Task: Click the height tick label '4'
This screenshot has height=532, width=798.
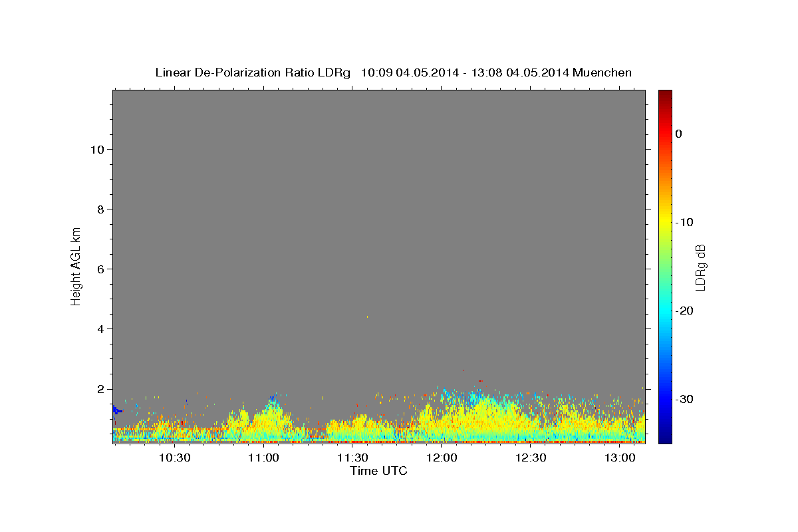Action: click(102, 329)
